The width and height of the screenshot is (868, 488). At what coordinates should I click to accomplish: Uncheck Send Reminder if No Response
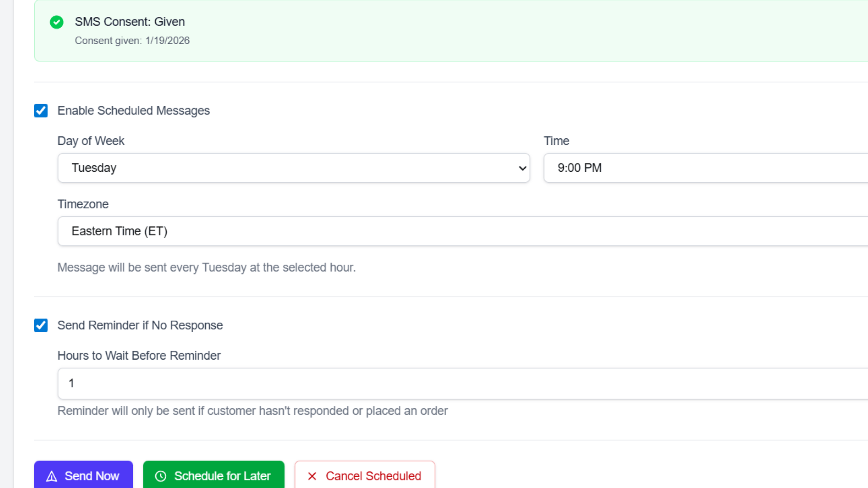pyautogui.click(x=41, y=325)
